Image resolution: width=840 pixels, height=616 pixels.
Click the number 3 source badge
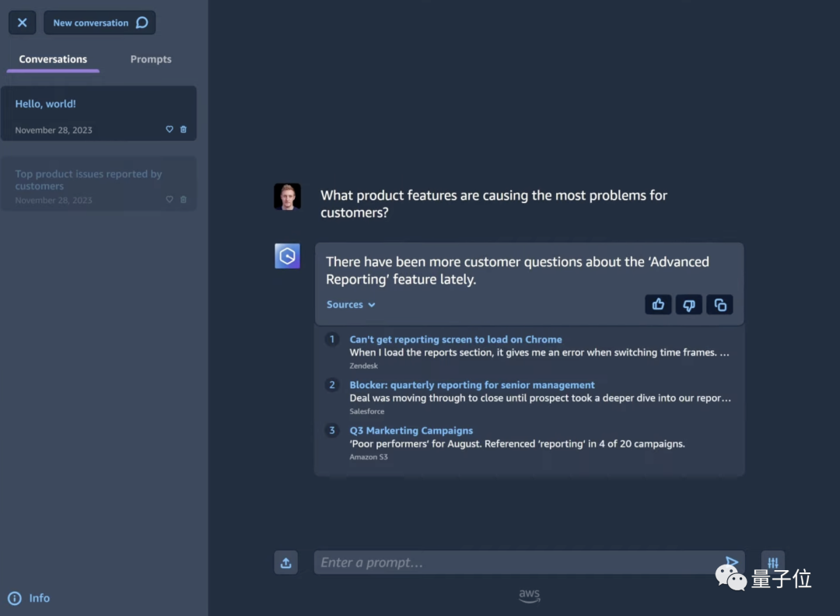click(332, 431)
